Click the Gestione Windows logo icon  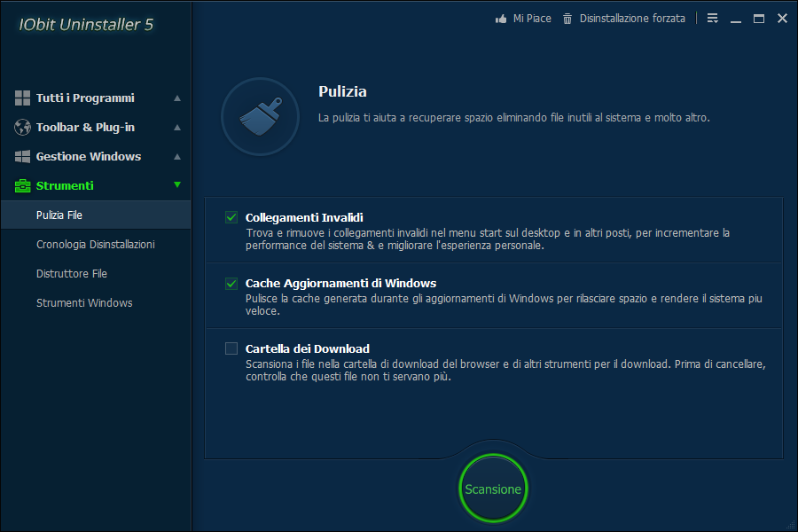pyautogui.click(x=23, y=156)
